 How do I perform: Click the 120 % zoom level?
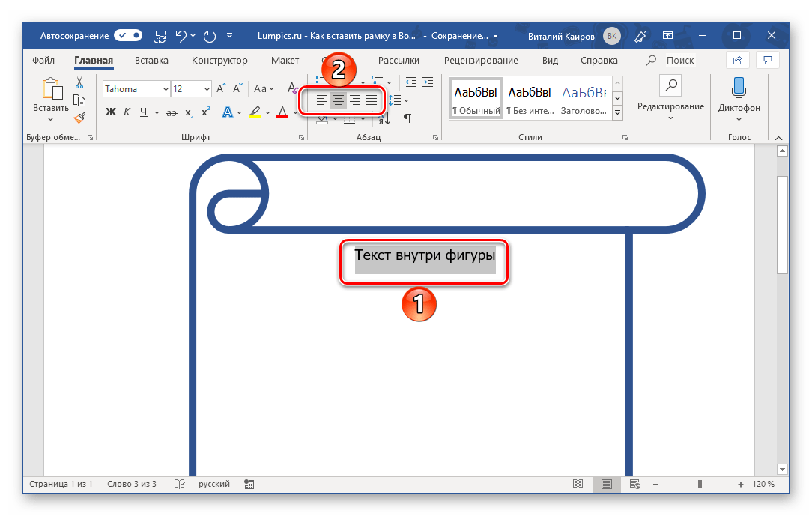[763, 484]
